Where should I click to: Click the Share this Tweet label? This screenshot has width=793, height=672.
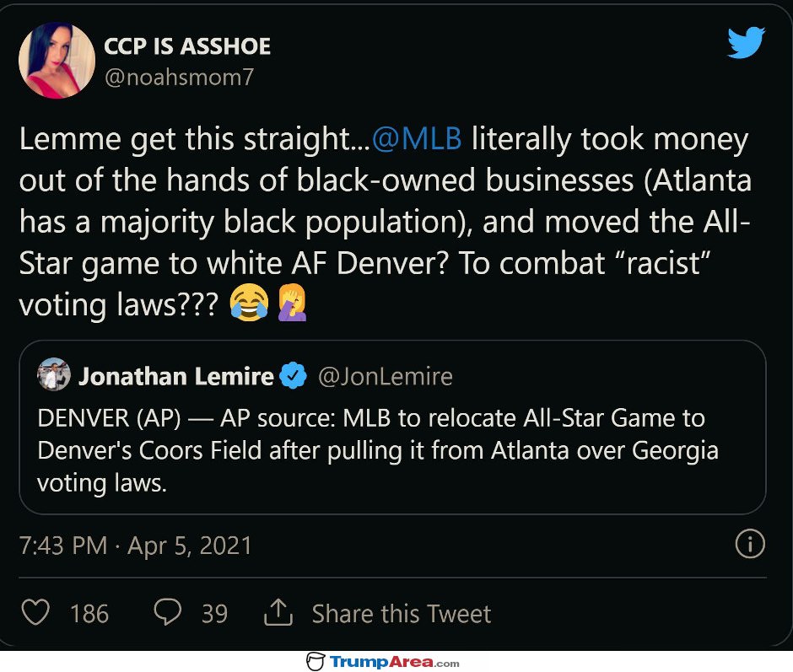tap(402, 614)
